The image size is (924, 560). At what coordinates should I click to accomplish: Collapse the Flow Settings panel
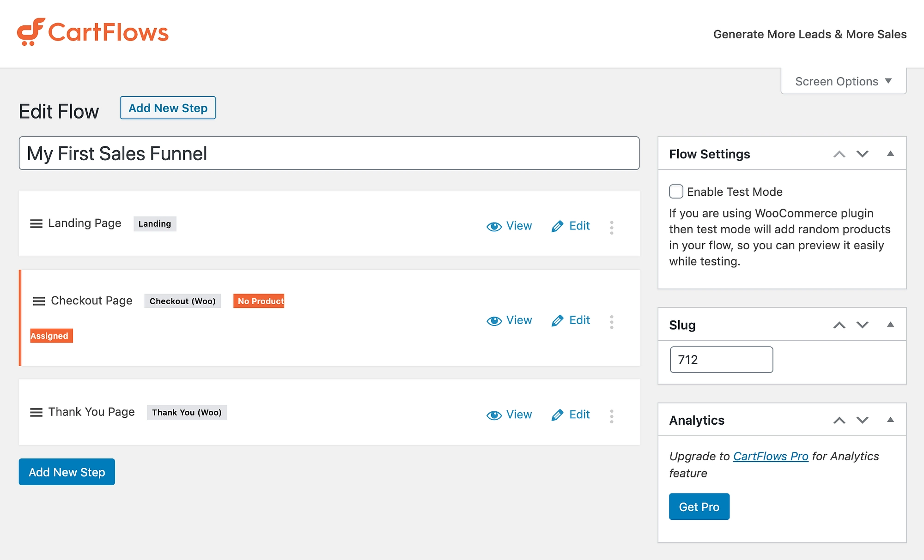click(890, 154)
